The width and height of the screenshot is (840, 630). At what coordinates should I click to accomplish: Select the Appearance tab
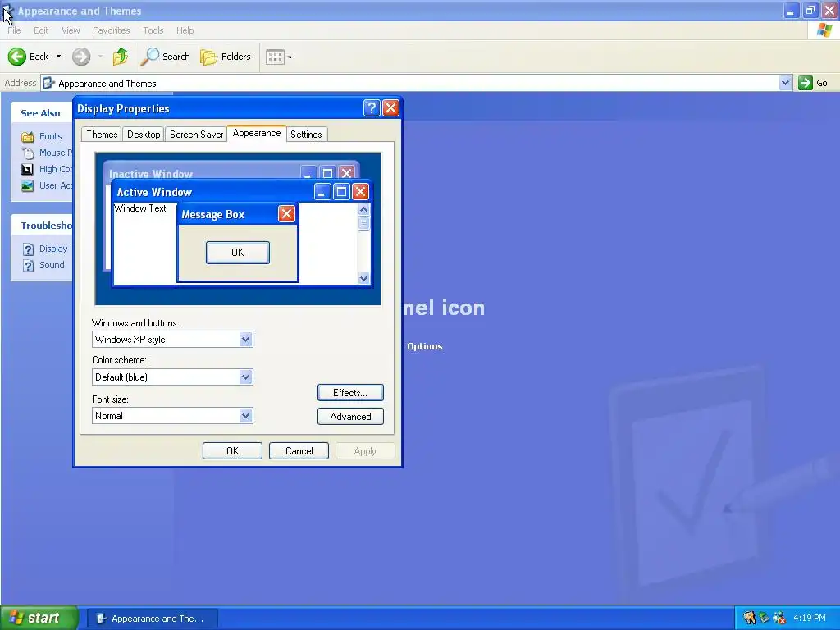tap(257, 134)
